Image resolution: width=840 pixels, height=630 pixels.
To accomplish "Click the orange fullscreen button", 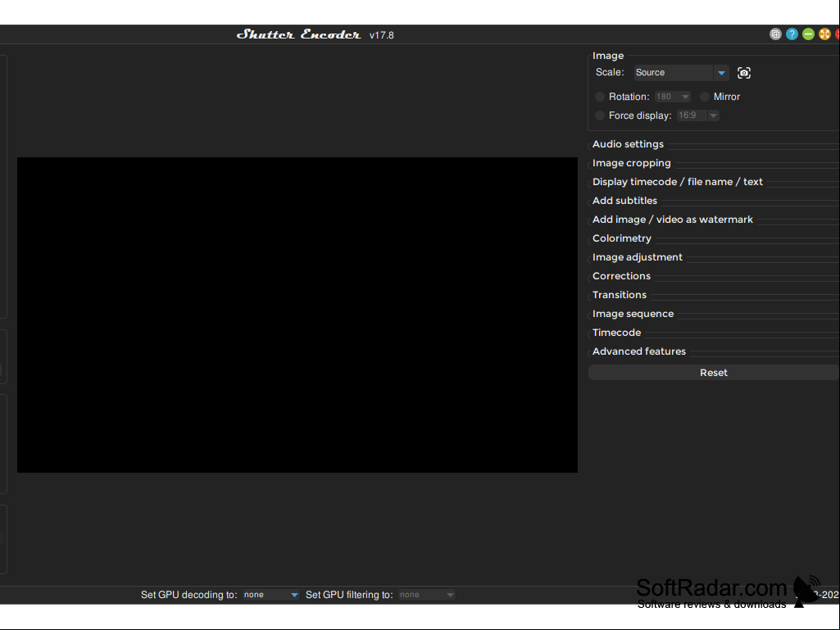I will click(824, 34).
